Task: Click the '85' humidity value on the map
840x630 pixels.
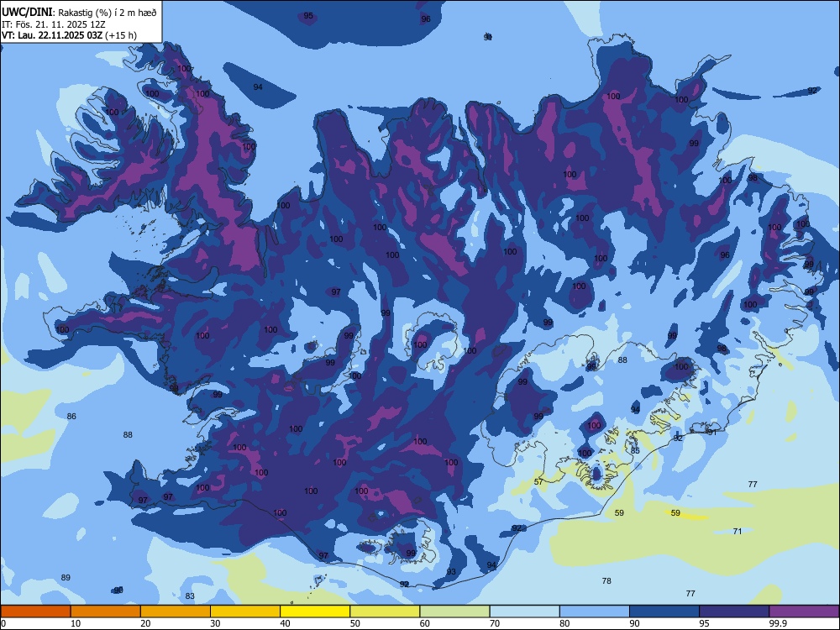Action: tap(635, 450)
